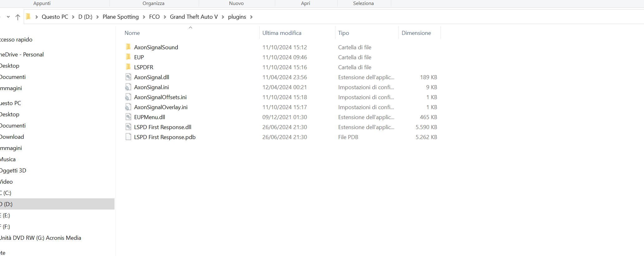Select drive E (E:) in the navigation pane
This screenshot has width=644, height=256.
pos(5,215)
